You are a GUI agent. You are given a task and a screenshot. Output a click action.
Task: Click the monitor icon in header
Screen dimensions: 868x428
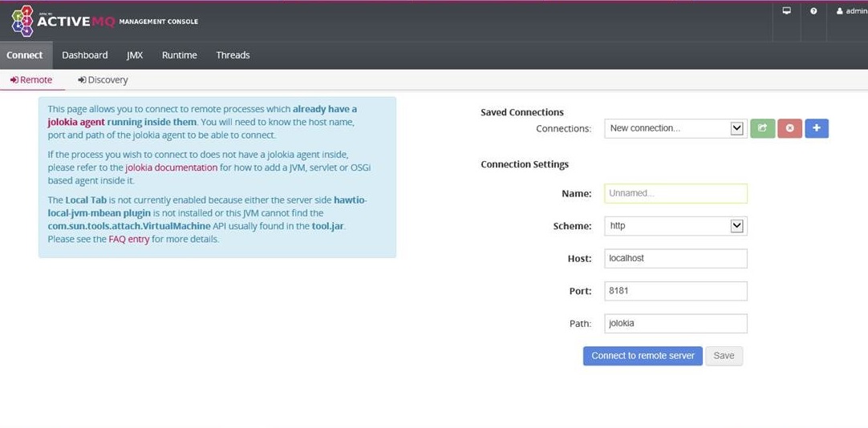click(787, 11)
